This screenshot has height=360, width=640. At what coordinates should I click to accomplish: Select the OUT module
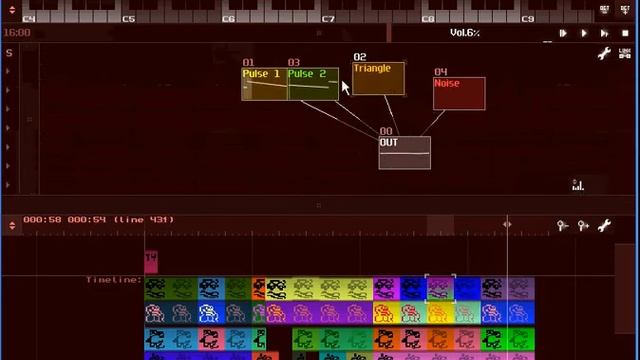click(404, 153)
